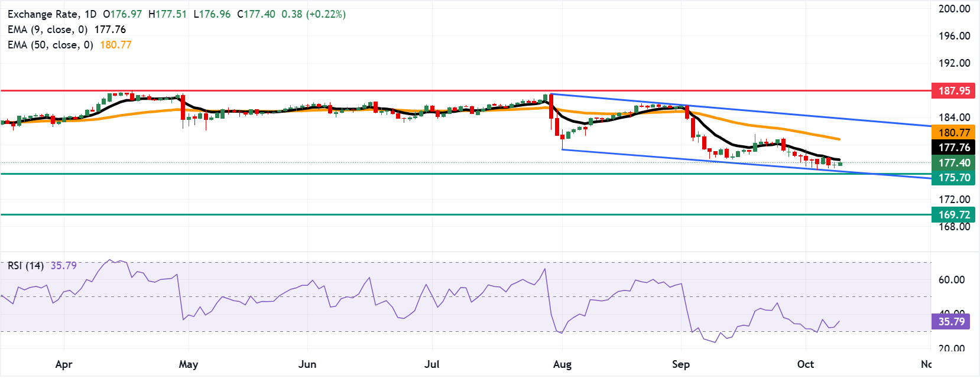Screen dimensions: 980x382
Task: Click the C177.40 close value in header
Action: point(256,14)
